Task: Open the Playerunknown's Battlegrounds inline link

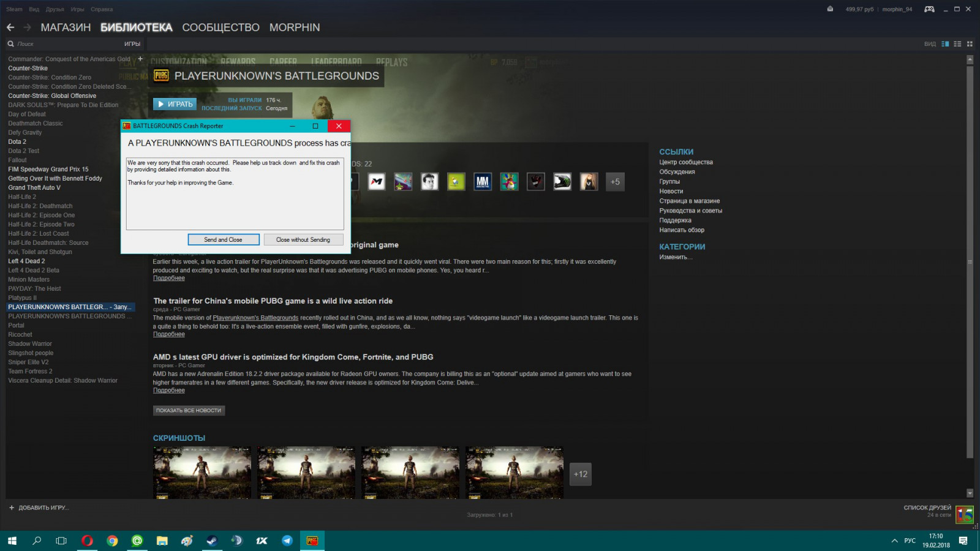Action: coord(255,318)
